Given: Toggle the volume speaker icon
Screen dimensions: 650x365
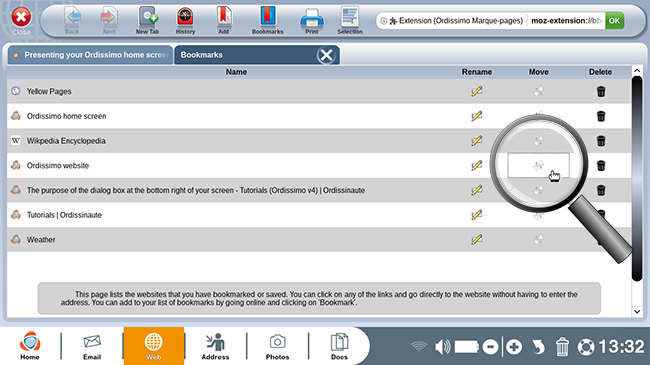Looking at the screenshot, I should (x=442, y=347).
